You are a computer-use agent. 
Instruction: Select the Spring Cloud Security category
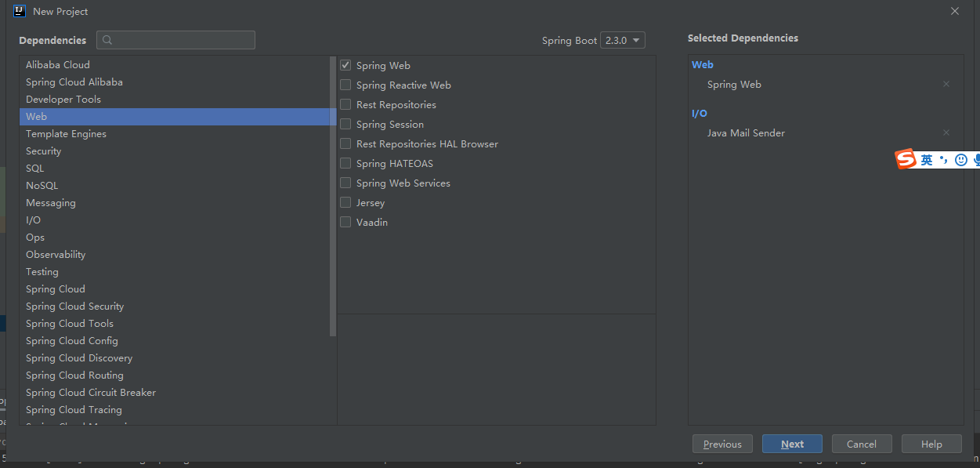click(175, 306)
